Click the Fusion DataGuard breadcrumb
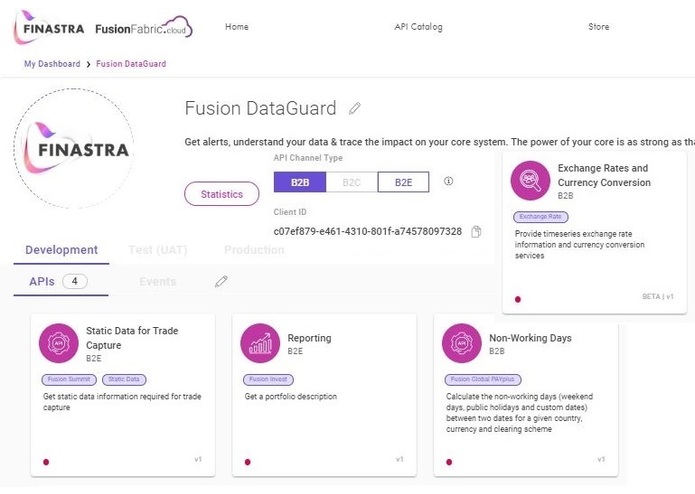695x494 pixels. coord(131,64)
